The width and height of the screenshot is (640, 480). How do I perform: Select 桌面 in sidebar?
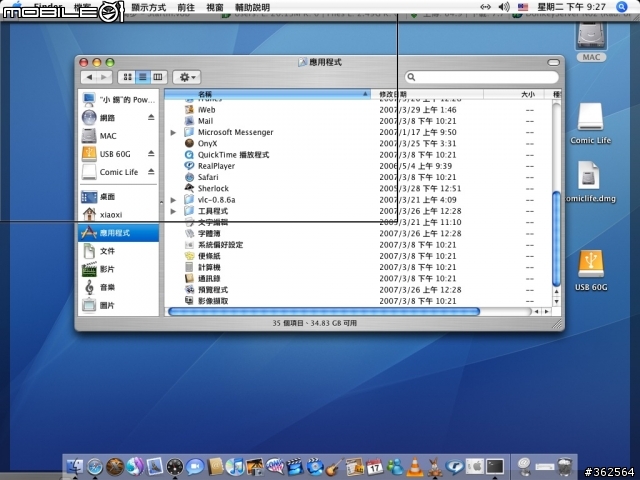[118, 197]
